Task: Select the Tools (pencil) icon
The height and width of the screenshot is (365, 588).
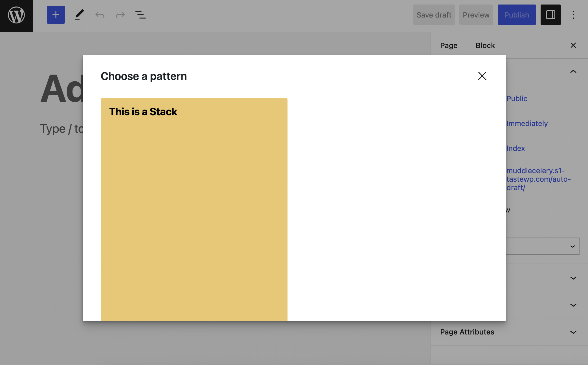Action: (79, 15)
